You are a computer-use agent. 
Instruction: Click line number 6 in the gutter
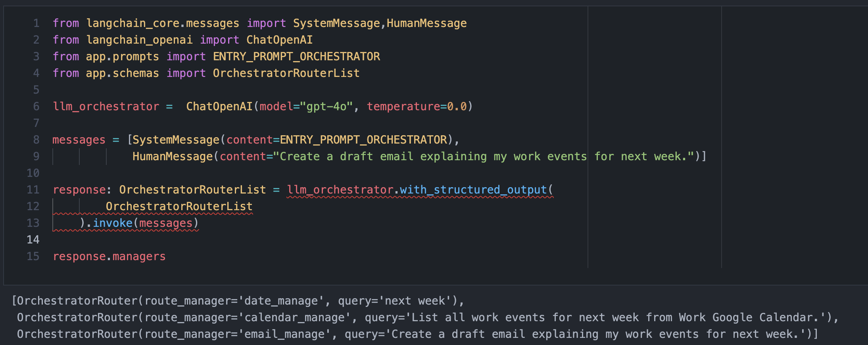tap(36, 107)
